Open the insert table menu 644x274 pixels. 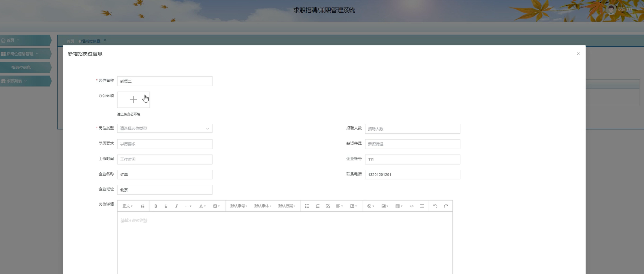tap(399, 206)
